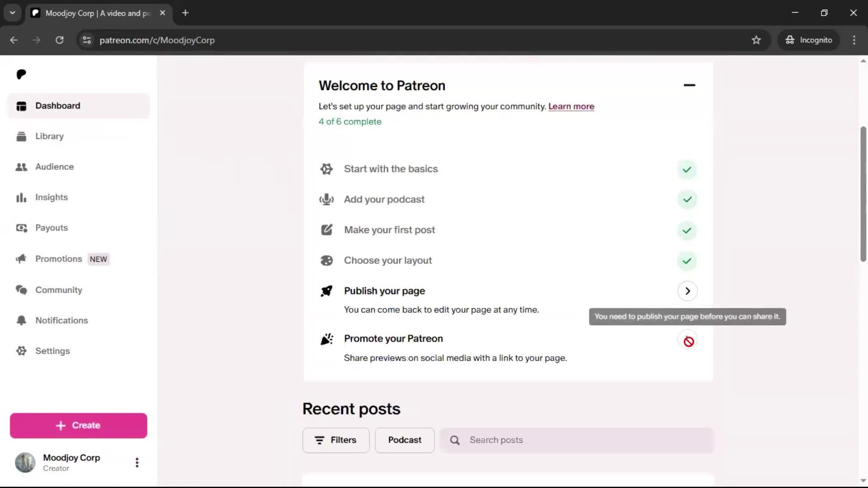
Task: Click the Patreon logo icon
Action: pyautogui.click(x=21, y=74)
